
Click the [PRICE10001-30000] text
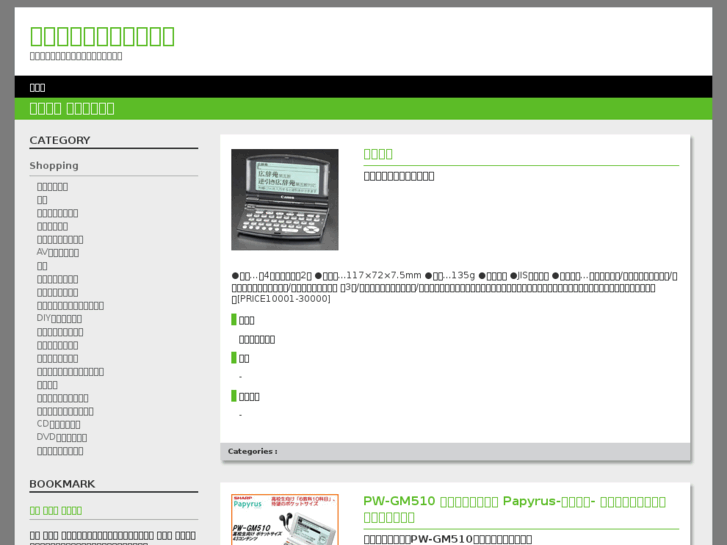[283, 299]
